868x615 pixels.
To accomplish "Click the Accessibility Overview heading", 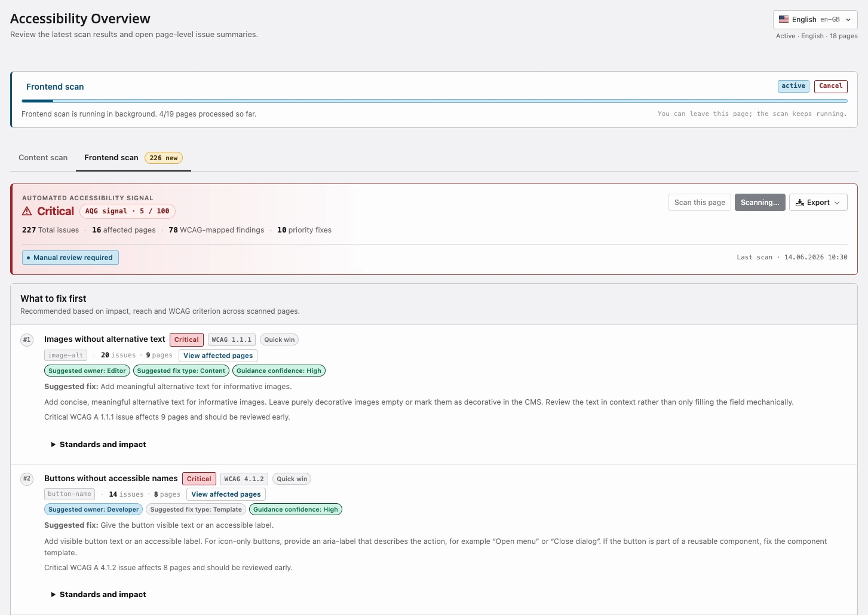I will (x=80, y=19).
